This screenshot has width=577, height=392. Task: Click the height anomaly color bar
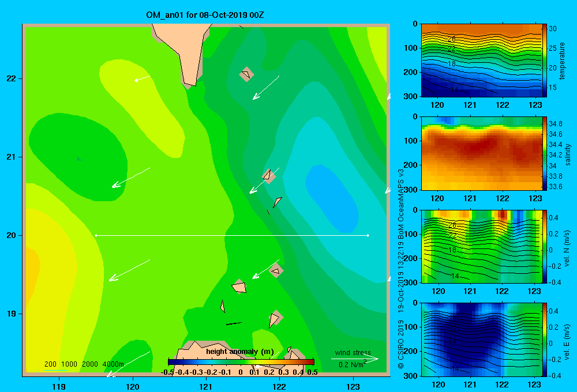point(241,362)
